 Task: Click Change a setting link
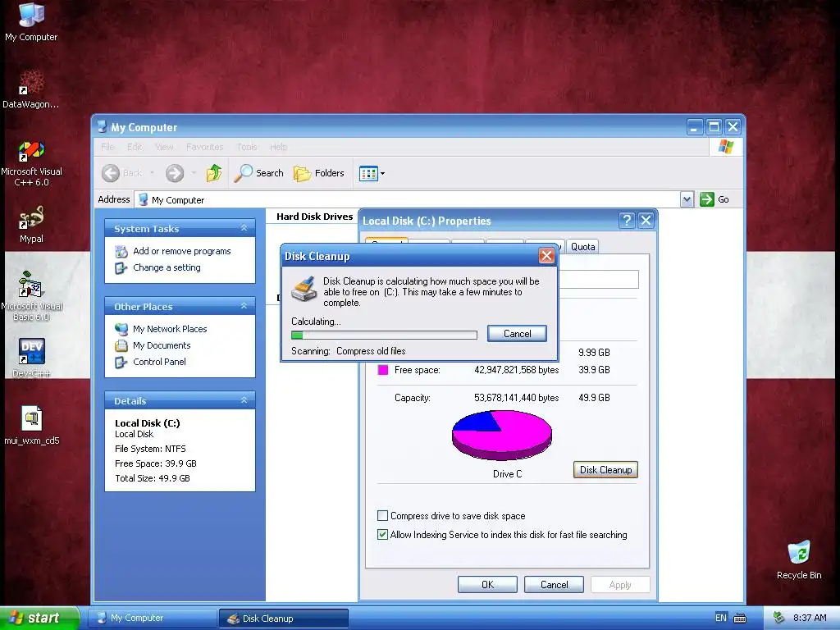167,267
